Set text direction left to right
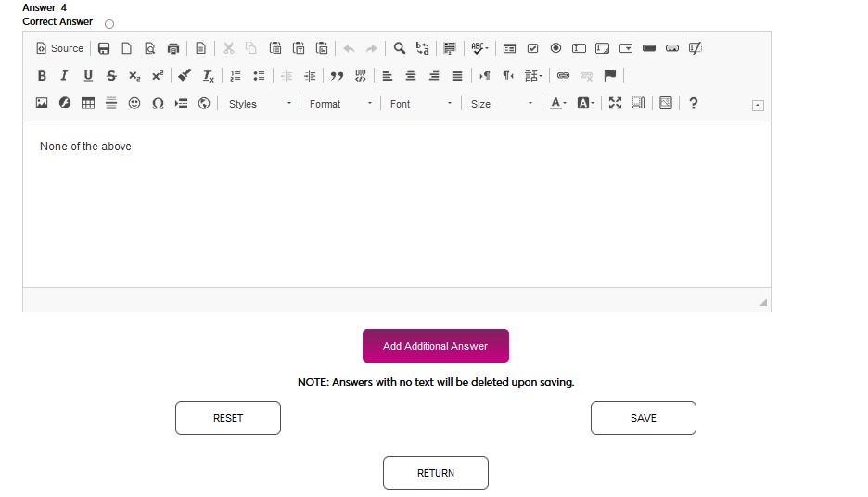The image size is (868, 497). coord(485,76)
